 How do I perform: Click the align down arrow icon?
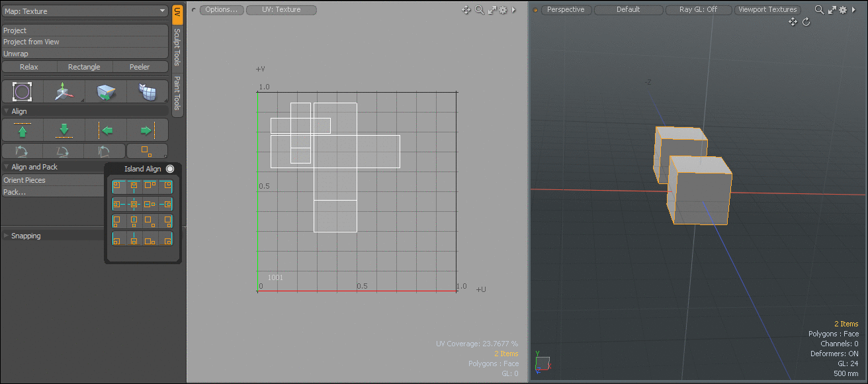(64, 130)
